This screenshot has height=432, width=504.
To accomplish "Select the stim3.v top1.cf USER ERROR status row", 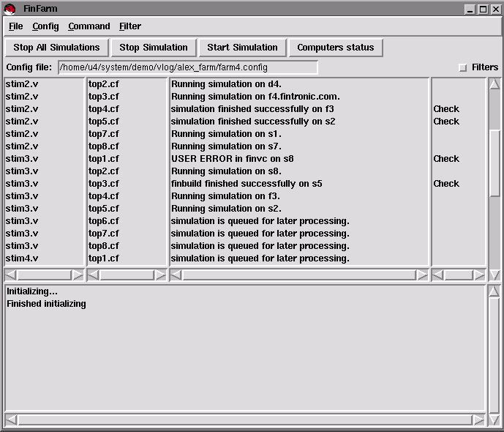I will [x=232, y=159].
